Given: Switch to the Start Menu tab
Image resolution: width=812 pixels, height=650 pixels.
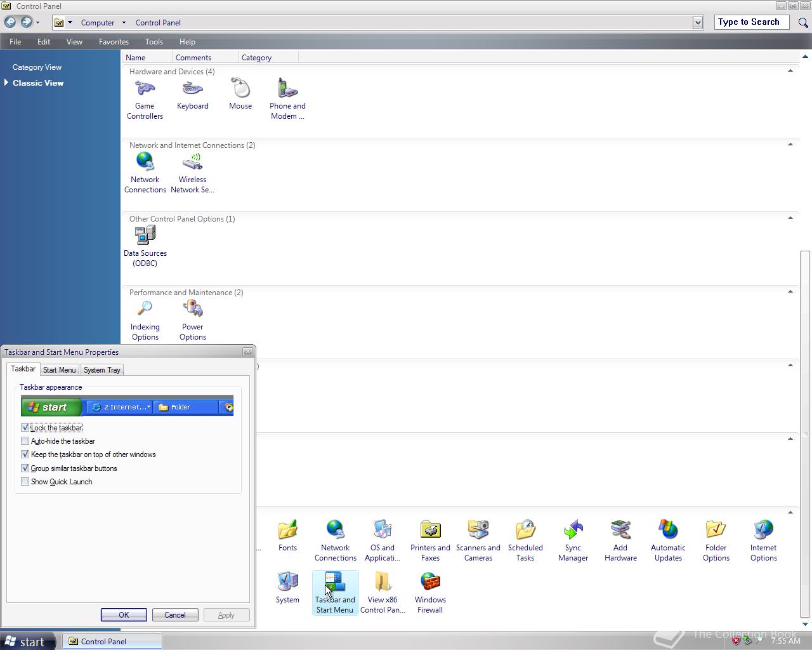Looking at the screenshot, I should (59, 370).
